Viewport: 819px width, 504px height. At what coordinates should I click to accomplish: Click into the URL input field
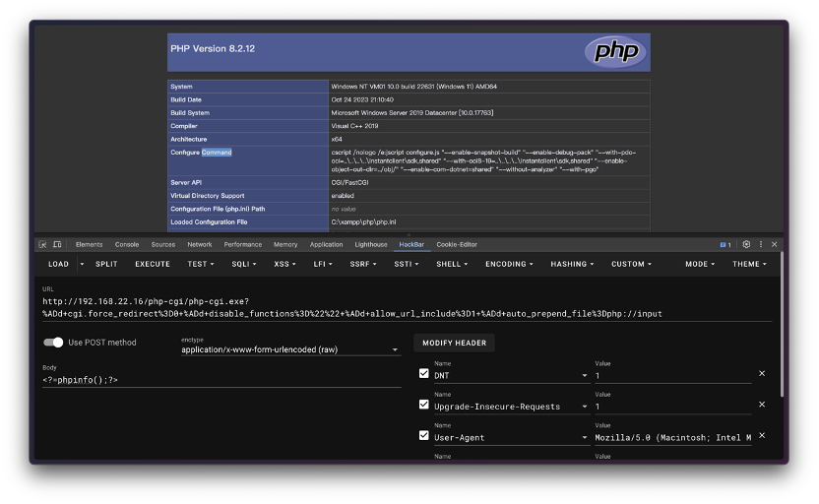pos(407,308)
